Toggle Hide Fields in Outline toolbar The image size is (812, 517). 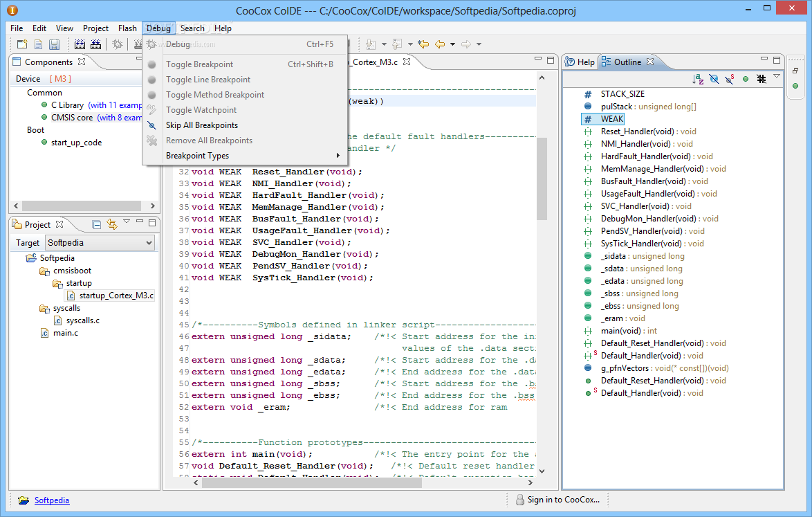click(714, 80)
